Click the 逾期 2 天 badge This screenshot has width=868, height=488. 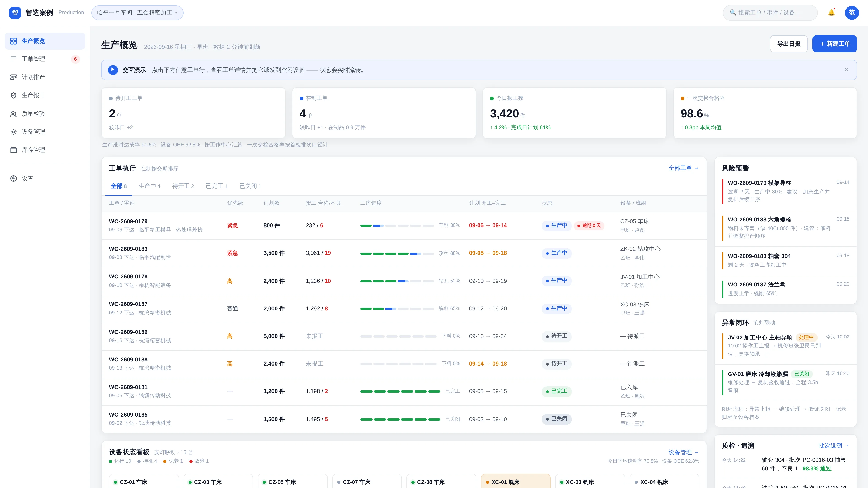[589, 226]
